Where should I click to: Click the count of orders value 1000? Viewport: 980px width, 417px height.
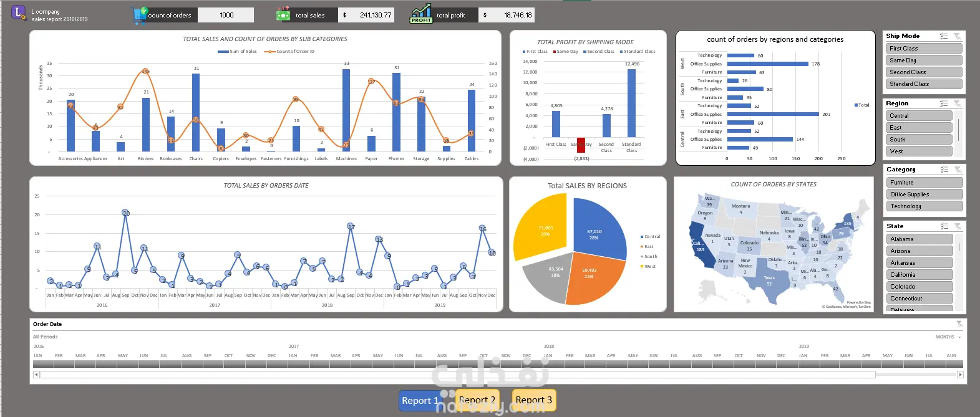pyautogui.click(x=226, y=15)
